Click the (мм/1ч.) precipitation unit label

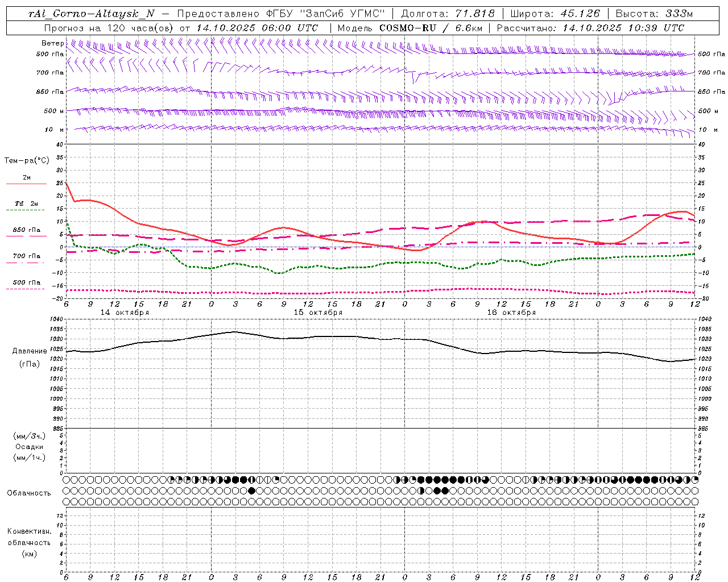tap(30, 458)
